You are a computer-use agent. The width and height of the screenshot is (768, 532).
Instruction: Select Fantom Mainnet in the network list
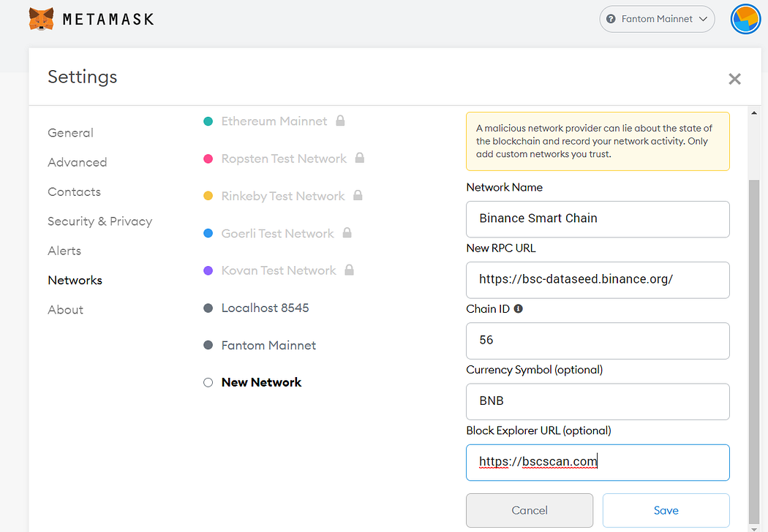tap(268, 345)
